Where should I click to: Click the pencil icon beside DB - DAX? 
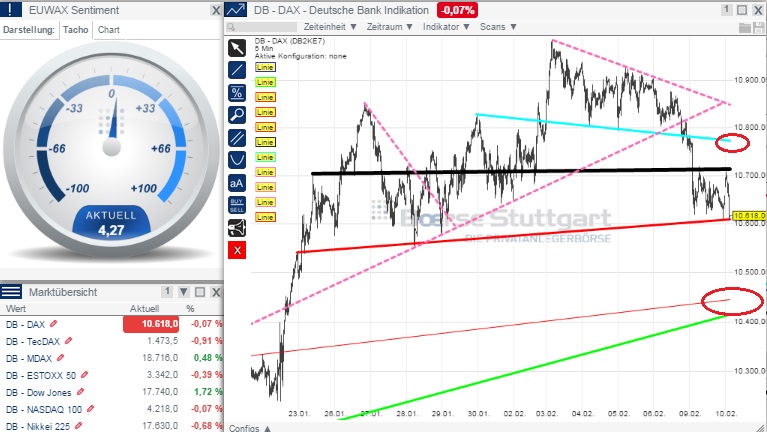(x=53, y=324)
